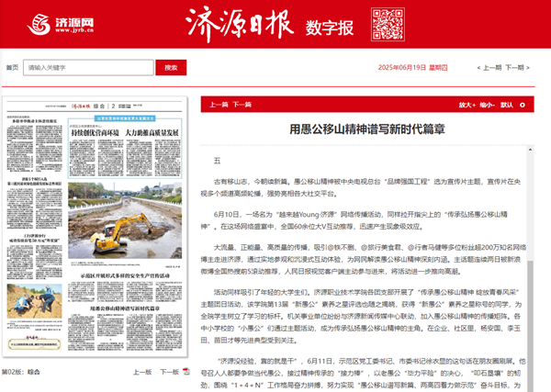This screenshot has width=551, height=392.
Task: Shrink article text with 缩小-
Action: pyautogui.click(x=488, y=105)
